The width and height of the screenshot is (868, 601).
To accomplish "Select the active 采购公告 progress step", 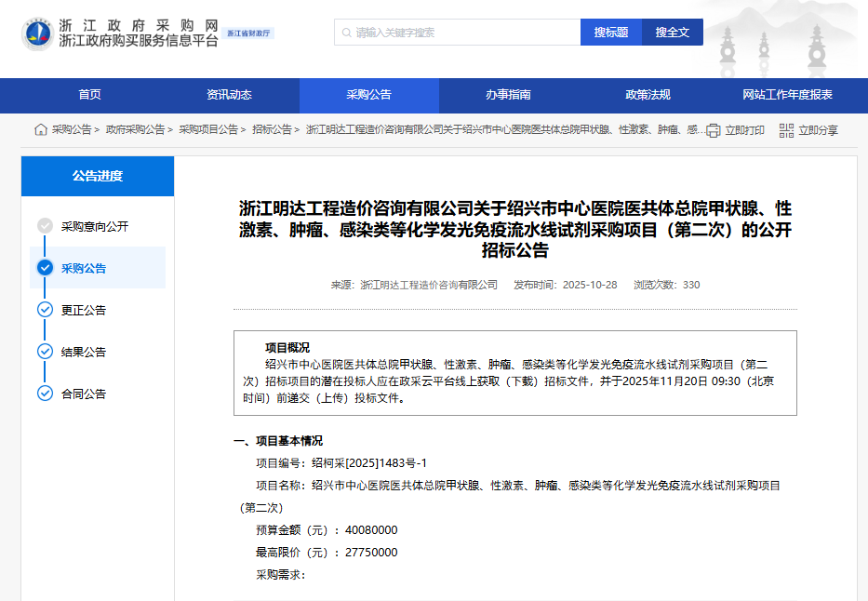I will point(84,269).
